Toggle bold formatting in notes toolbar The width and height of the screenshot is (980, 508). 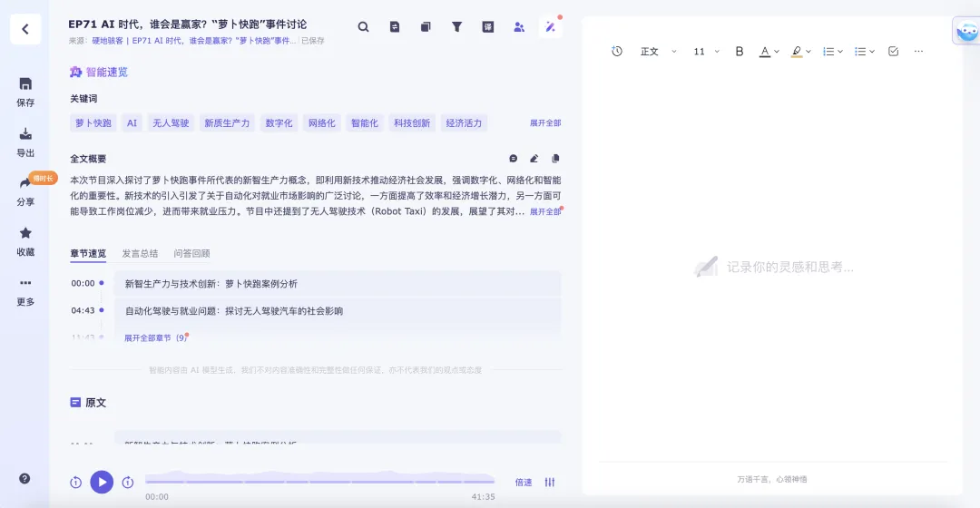(740, 51)
